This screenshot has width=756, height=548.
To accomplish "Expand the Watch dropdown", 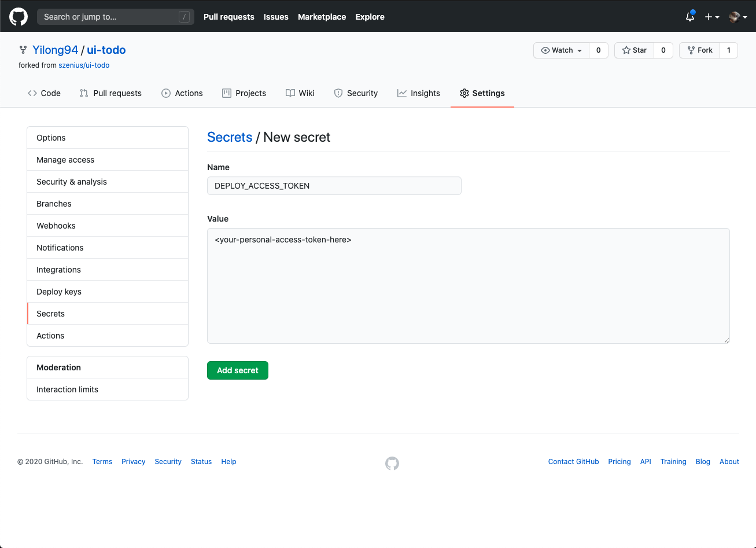I will tap(561, 50).
